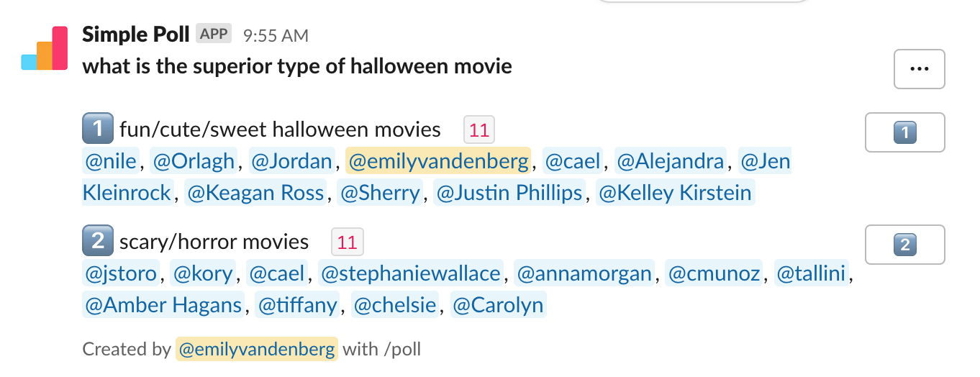Open the @Keagan Ross mention
This screenshot has width=980, height=377.
click(255, 193)
